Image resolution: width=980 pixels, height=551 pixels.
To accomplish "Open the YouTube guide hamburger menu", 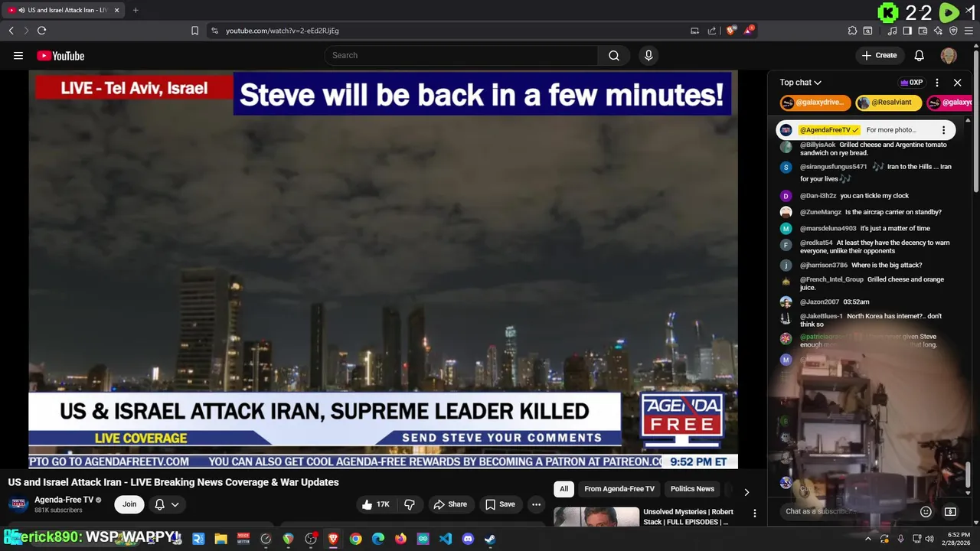I will (x=18, y=55).
